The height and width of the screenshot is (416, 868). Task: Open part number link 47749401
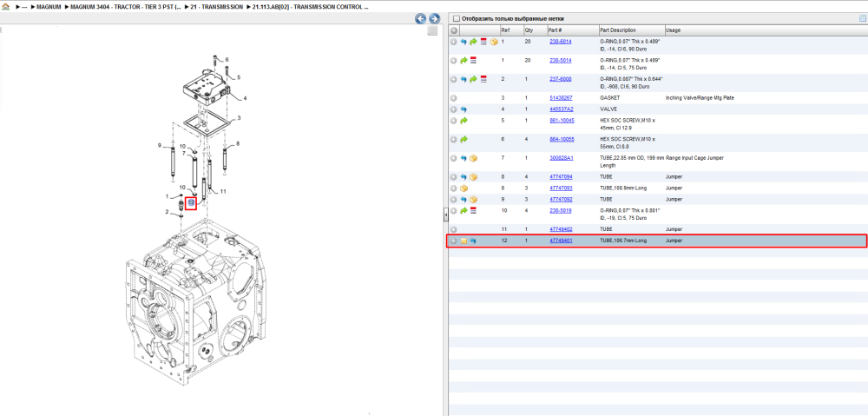561,241
